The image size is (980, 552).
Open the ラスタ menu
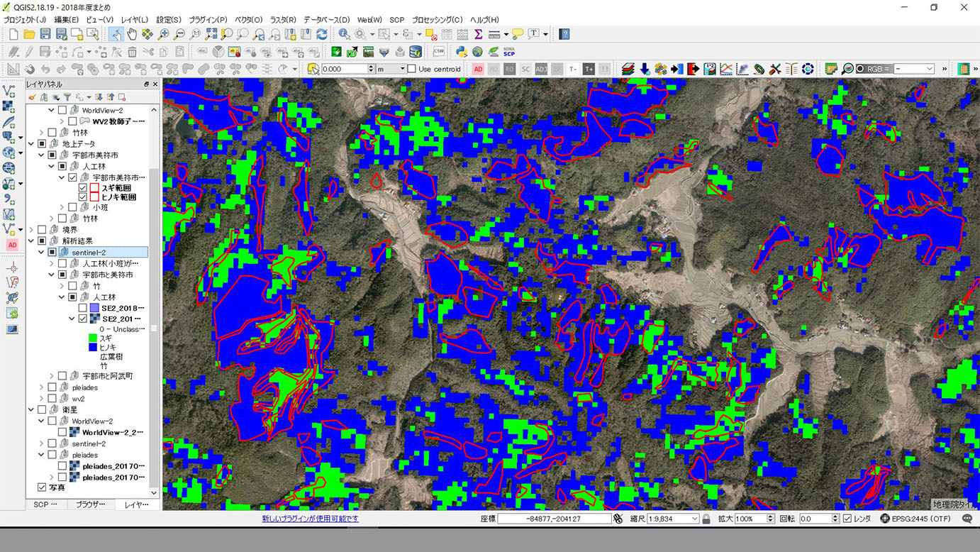[283, 20]
